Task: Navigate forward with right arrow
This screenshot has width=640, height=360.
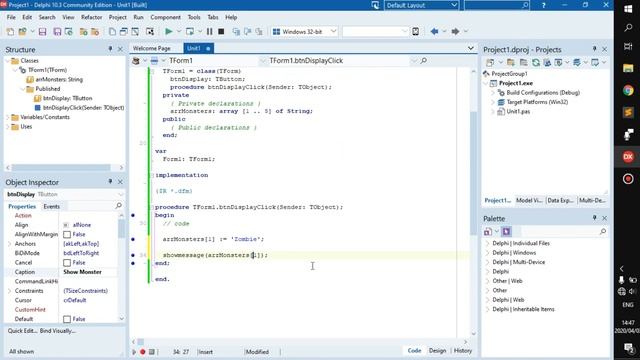Action: point(455,31)
